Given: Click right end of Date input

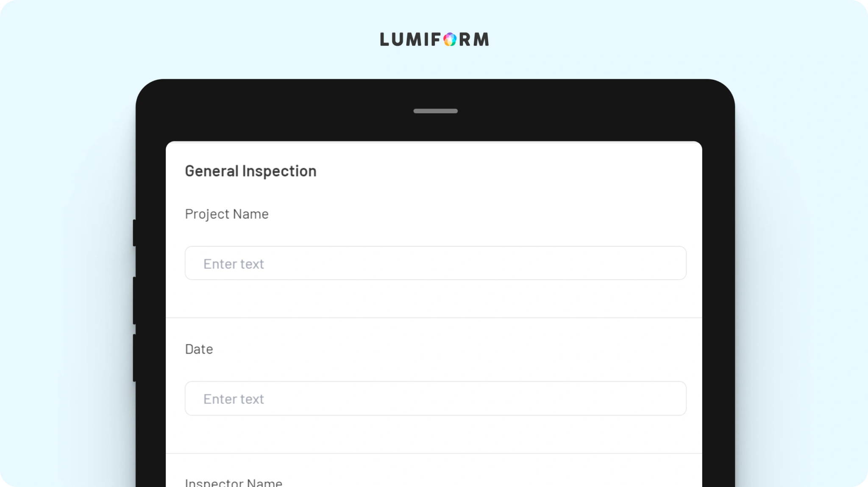Looking at the screenshot, I should coord(674,398).
